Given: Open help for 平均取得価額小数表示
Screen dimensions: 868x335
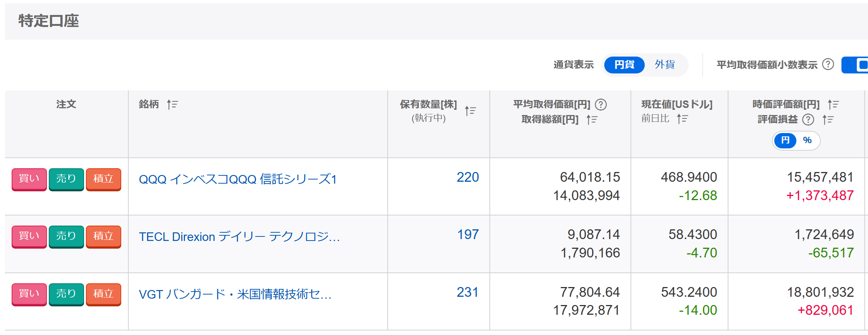Looking at the screenshot, I should [x=828, y=65].
